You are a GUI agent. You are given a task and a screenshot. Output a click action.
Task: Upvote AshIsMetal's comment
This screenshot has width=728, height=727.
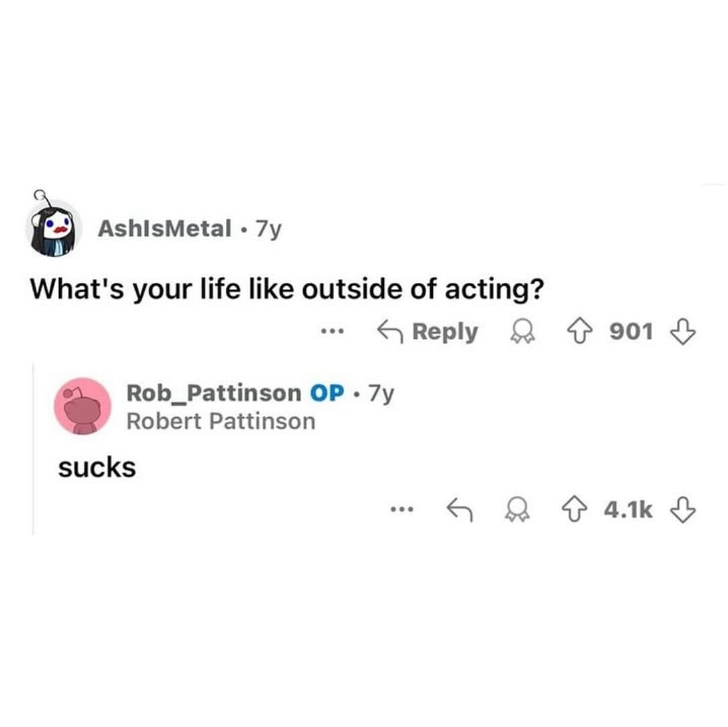580,332
